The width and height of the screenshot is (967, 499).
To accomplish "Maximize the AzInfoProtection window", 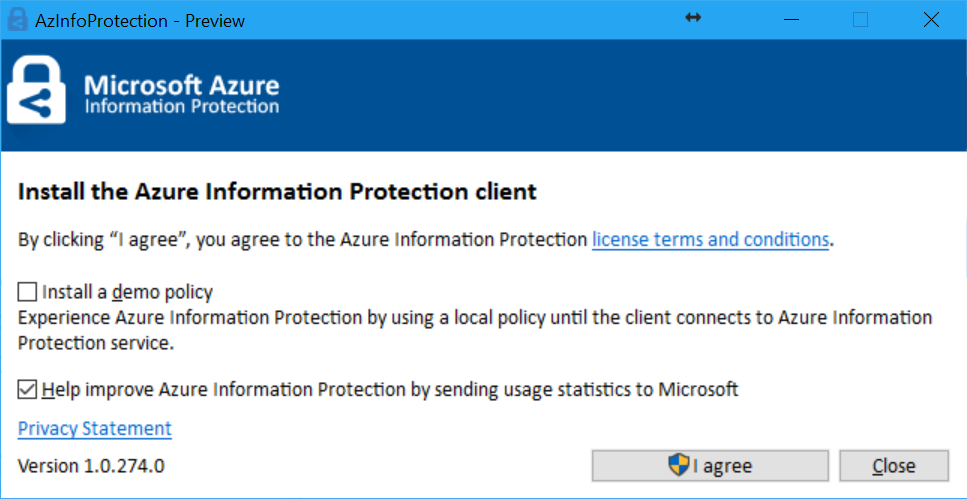I will [860, 19].
